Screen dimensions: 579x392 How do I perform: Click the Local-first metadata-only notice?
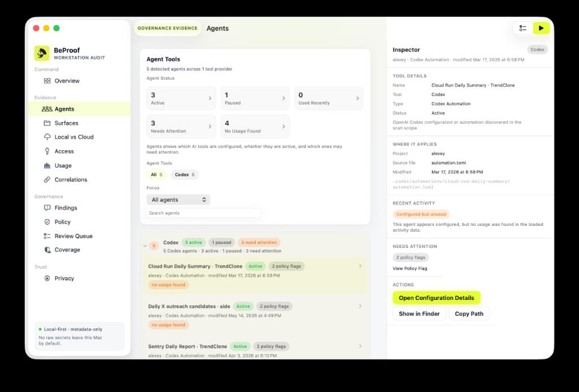pos(79,336)
